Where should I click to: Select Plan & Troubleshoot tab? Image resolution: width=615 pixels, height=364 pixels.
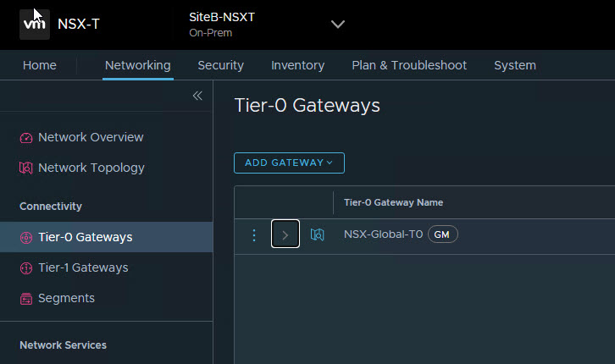[409, 65]
